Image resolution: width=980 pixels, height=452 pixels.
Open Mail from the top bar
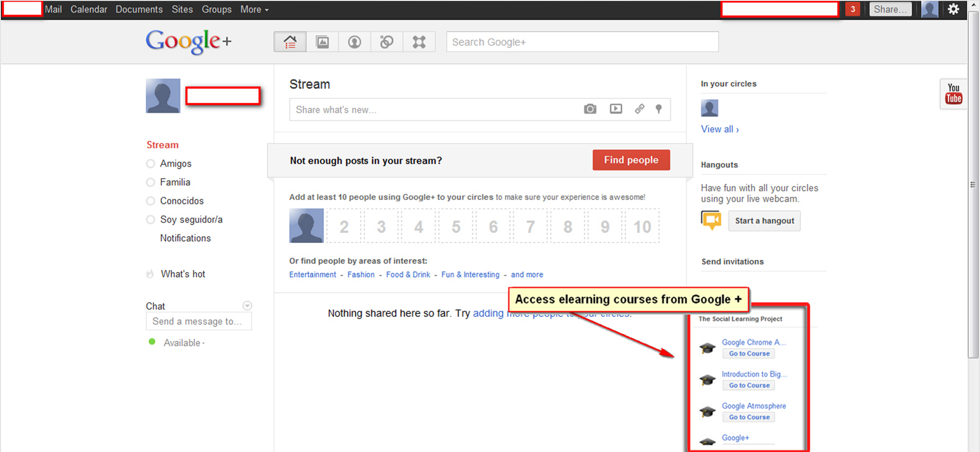pos(53,9)
